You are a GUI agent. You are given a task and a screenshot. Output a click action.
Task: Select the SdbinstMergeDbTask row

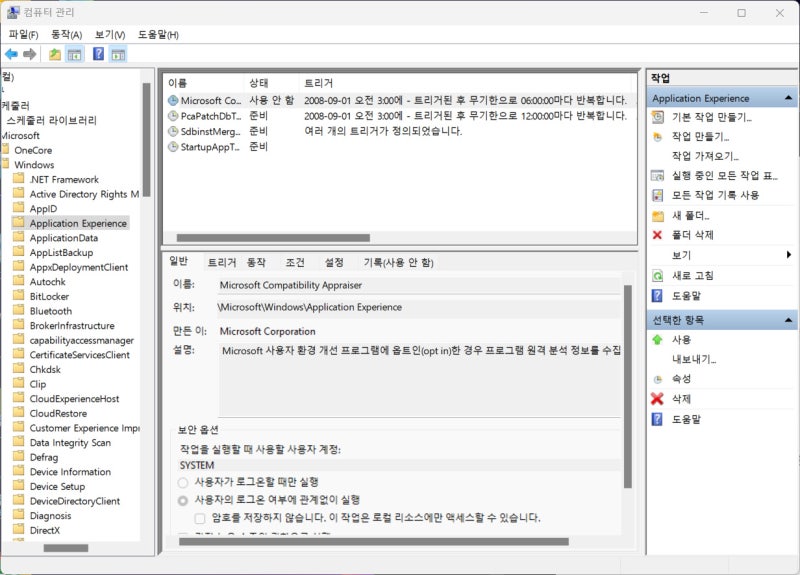pyautogui.click(x=401, y=131)
